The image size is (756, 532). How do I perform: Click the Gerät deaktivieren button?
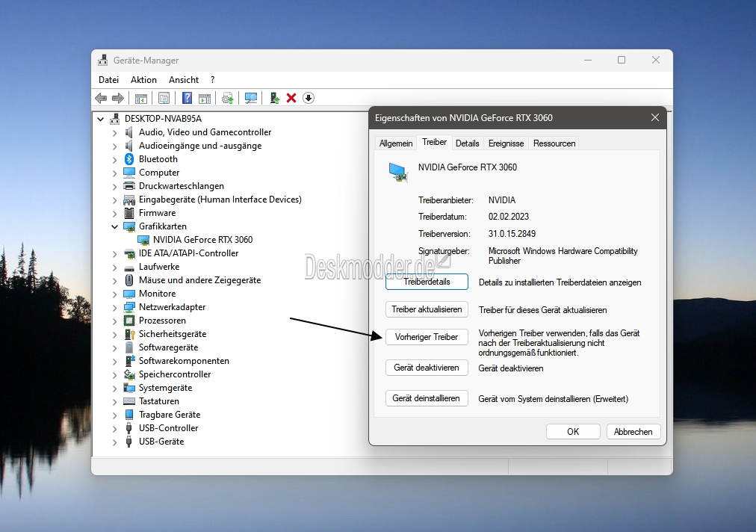427,368
